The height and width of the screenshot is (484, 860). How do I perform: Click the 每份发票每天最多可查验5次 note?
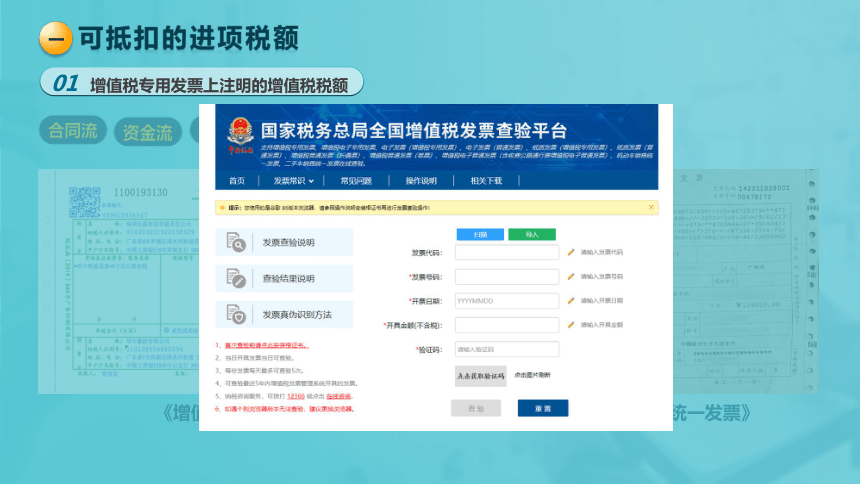click(264, 370)
